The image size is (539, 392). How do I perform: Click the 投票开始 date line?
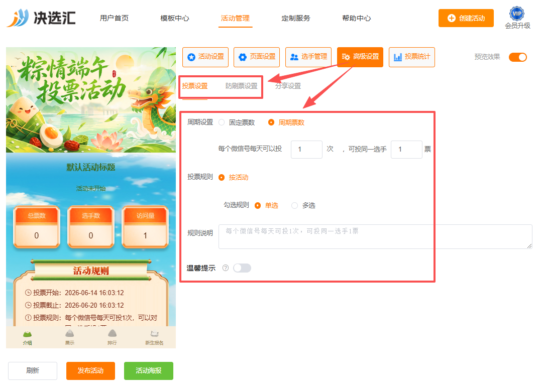[74, 293]
